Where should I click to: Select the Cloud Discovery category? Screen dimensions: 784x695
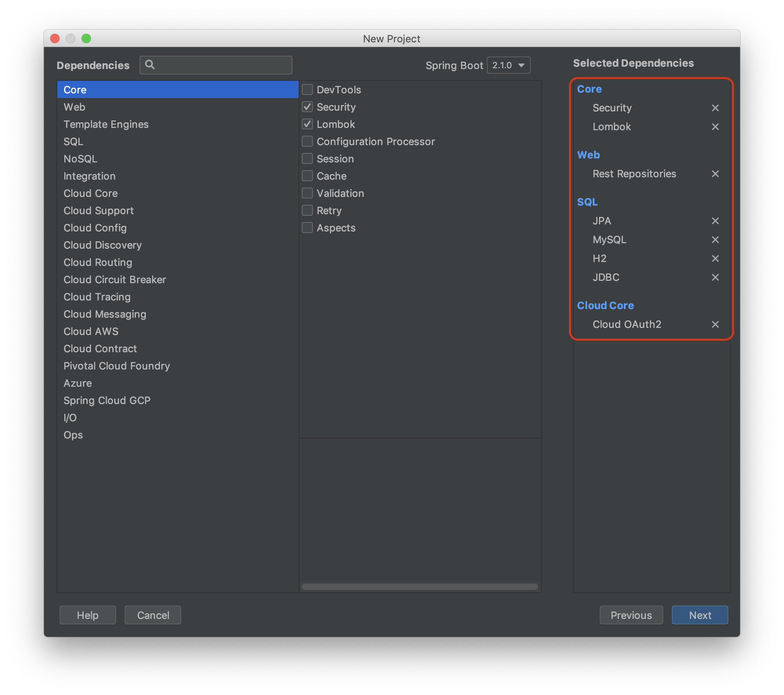178,245
